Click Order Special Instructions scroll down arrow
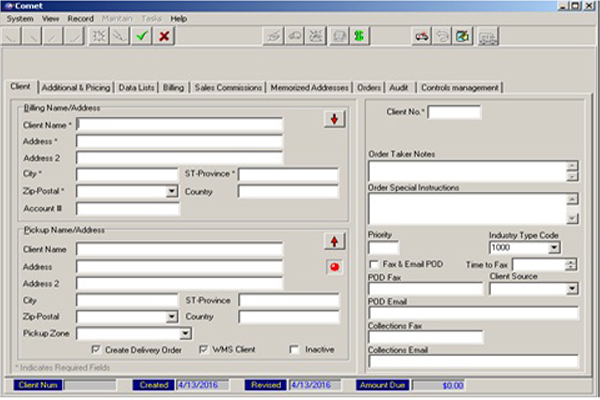The height and width of the screenshot is (400, 600). [572, 219]
